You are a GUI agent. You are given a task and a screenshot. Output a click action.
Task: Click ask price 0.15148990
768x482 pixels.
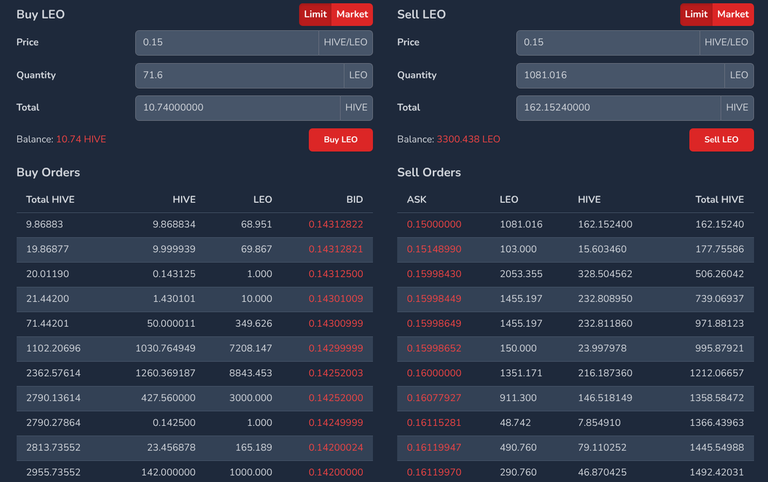434,249
